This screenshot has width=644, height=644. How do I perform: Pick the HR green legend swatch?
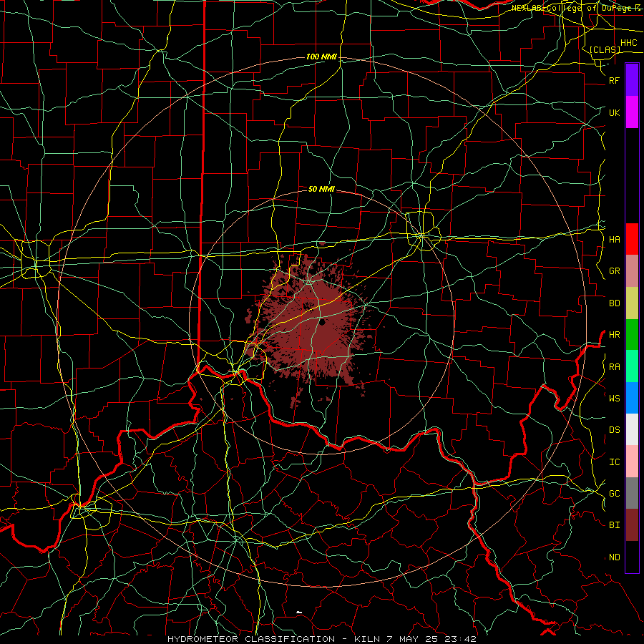pyautogui.click(x=632, y=334)
